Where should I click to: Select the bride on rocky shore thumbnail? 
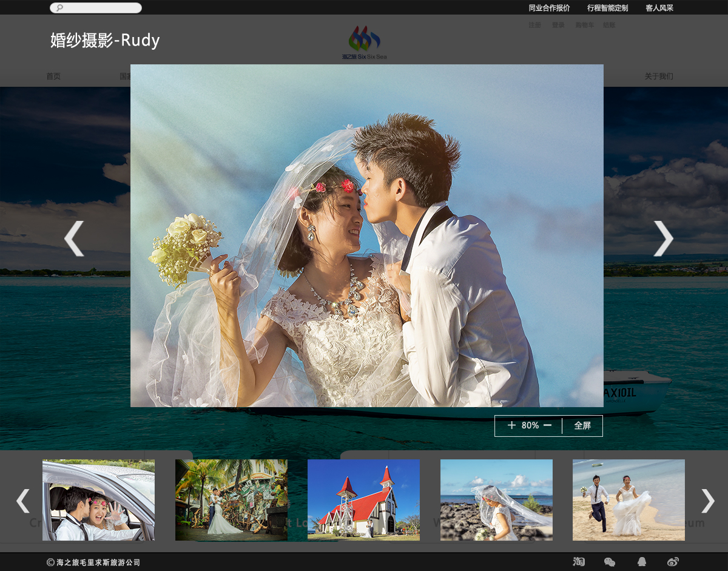coord(496,500)
